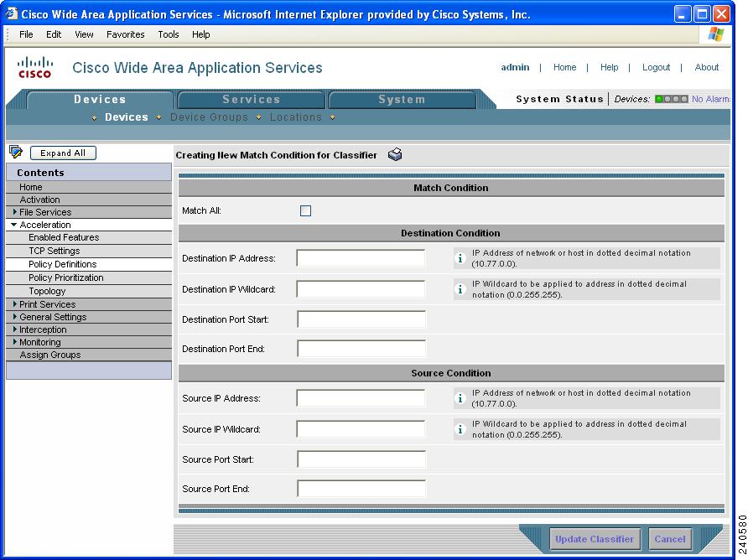Switch to the Devices main tab
This screenshot has height=560, width=748.
point(100,99)
